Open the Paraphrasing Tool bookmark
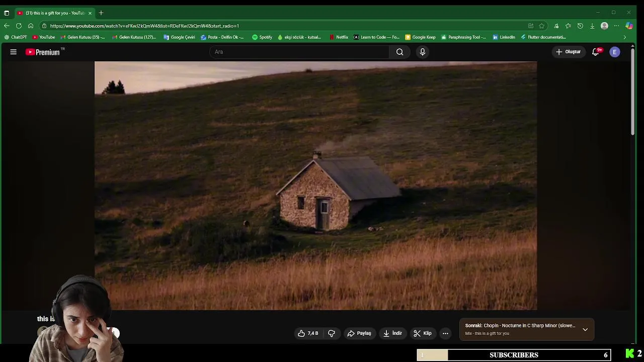The width and height of the screenshot is (644, 362). point(463,37)
